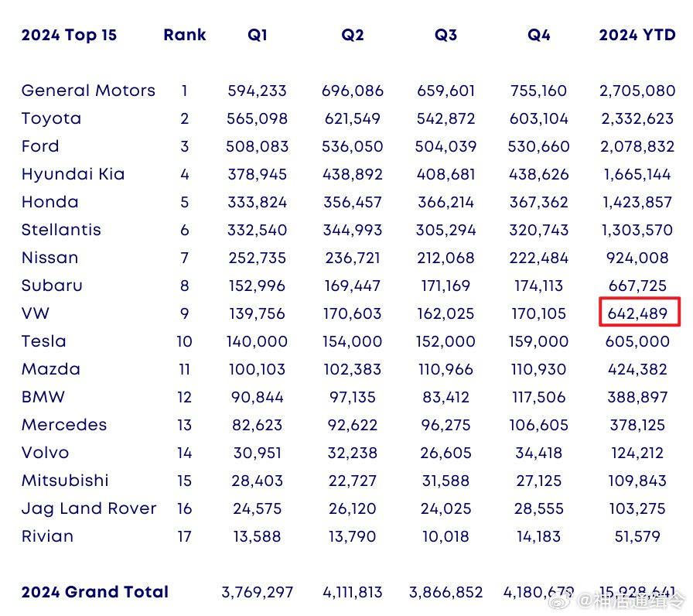The image size is (693, 616).
Task: Select Tesla Q2 value 154,000
Action: pyautogui.click(x=352, y=342)
